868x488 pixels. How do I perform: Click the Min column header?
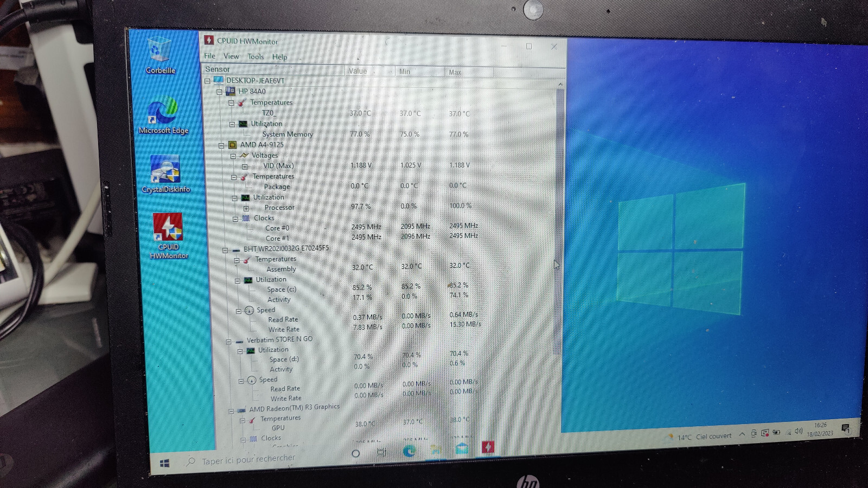point(420,72)
